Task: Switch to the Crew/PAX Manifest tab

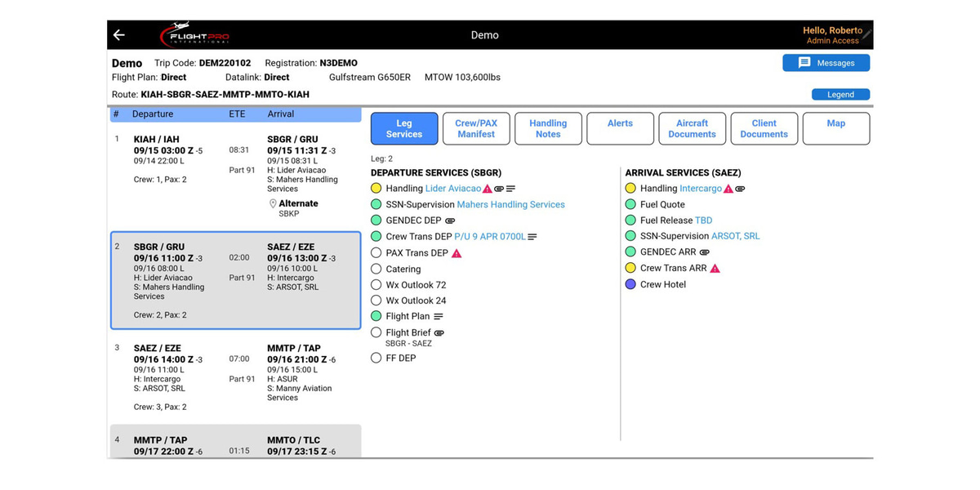Action: [476, 128]
